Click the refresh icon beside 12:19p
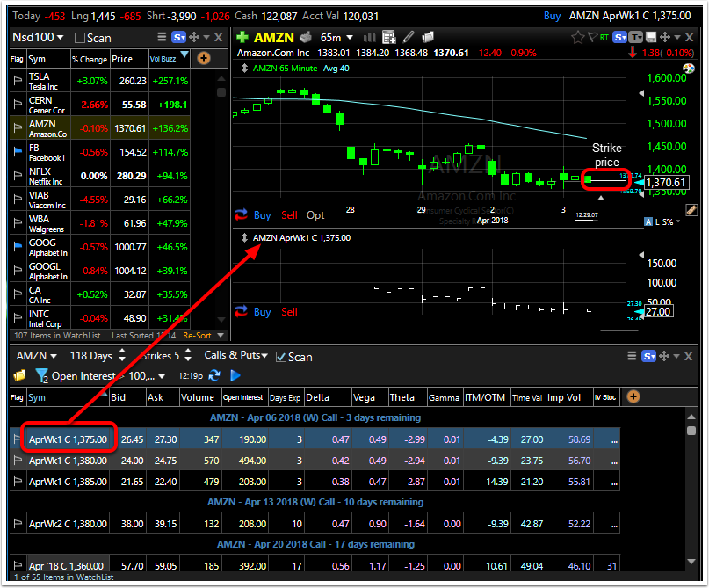 (x=214, y=375)
